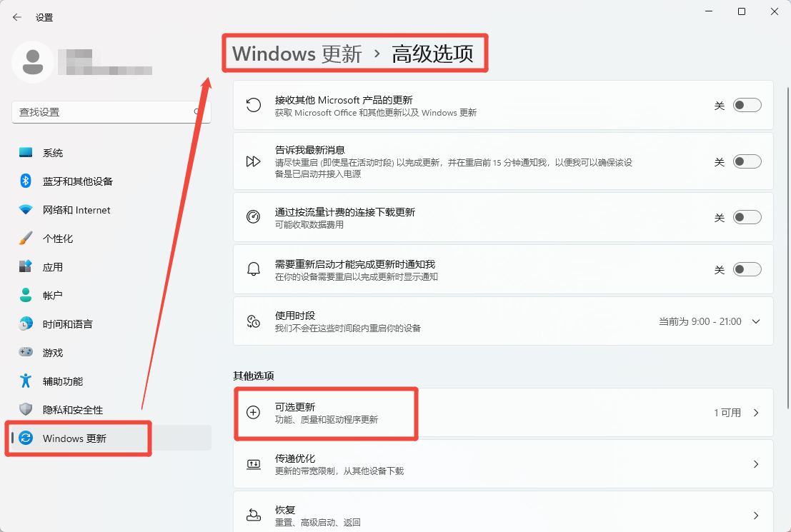Click the Windows 更新 sync icon
This screenshot has height=532, width=791.
(26, 438)
